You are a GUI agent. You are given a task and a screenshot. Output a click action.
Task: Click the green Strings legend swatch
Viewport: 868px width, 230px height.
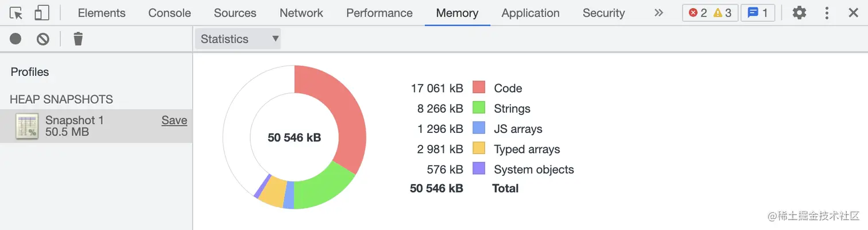479,108
